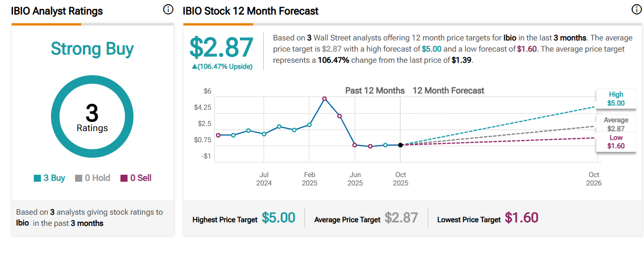Click the large $2.87 price target
644x257 pixels.
point(221,47)
